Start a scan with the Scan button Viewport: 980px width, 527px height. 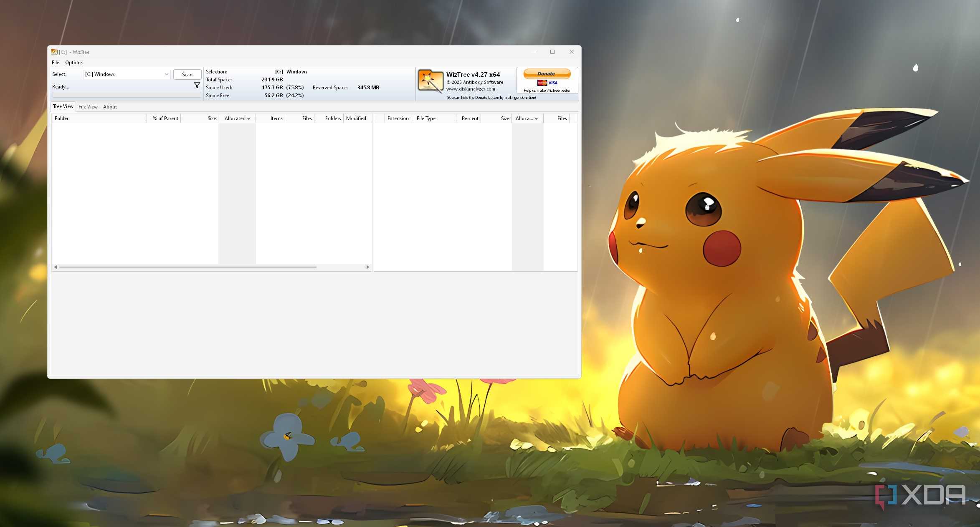pos(187,74)
